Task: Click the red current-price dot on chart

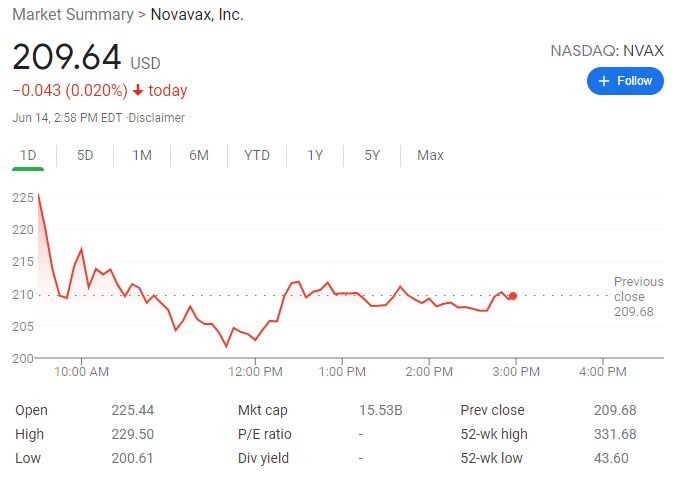Action: click(x=513, y=296)
